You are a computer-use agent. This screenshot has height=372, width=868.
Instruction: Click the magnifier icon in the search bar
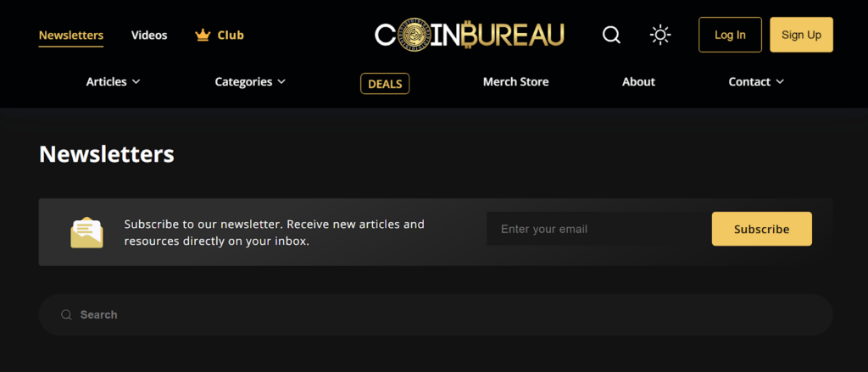click(x=66, y=315)
